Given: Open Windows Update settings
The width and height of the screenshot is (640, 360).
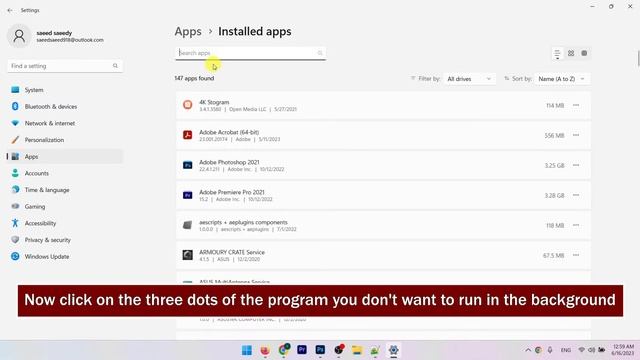Looking at the screenshot, I should pyautogui.click(x=65, y=257).
